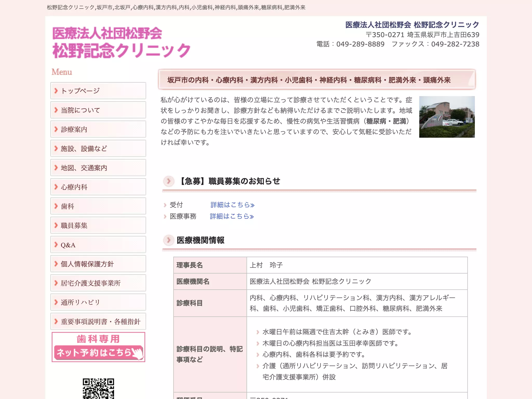Go to 施設、設備など page

(x=98, y=148)
